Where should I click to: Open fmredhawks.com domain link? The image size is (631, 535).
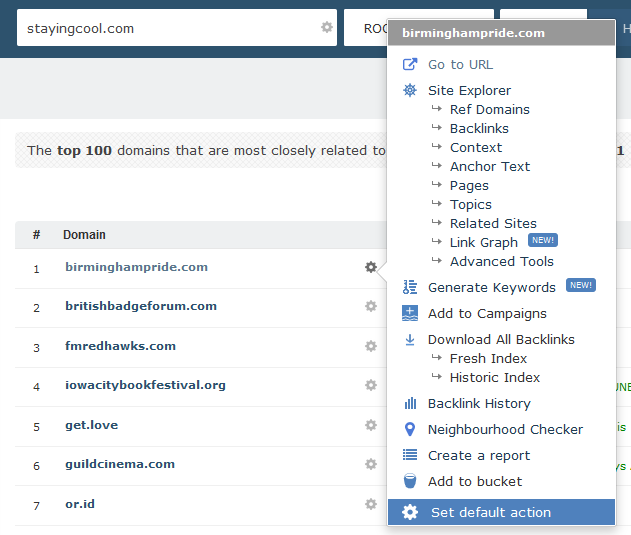120,346
